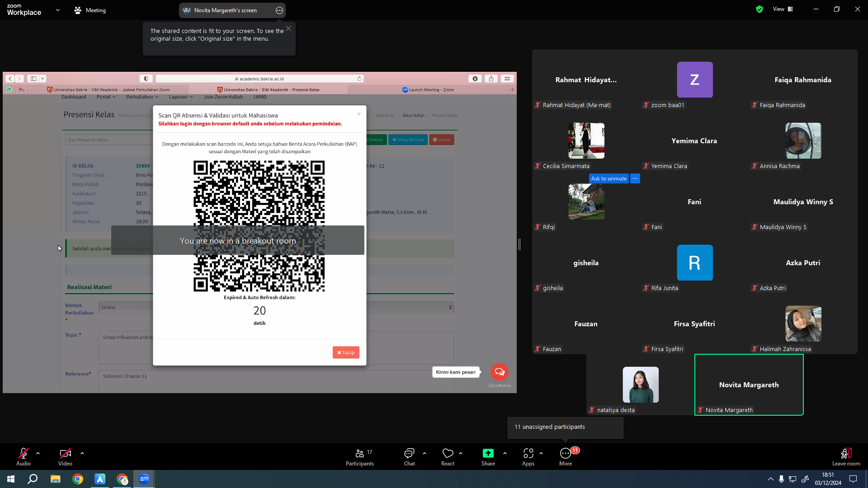This screenshot has width=868, height=488.
Task: Click the academic.bakrie.ac.id address bar
Action: [x=259, y=79]
